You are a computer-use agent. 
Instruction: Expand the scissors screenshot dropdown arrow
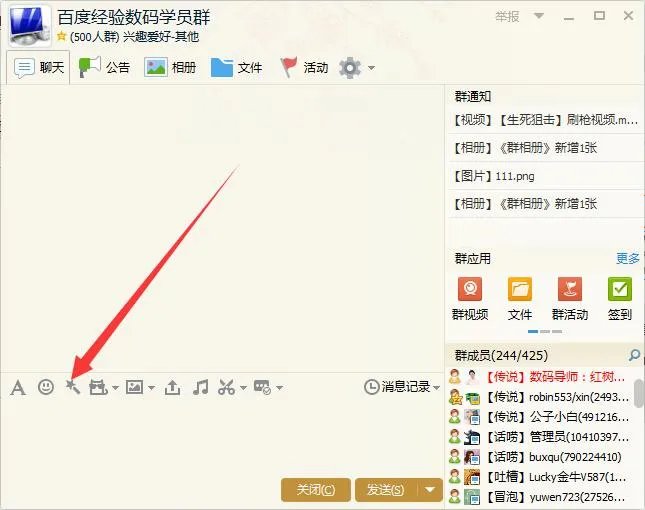coord(243,388)
